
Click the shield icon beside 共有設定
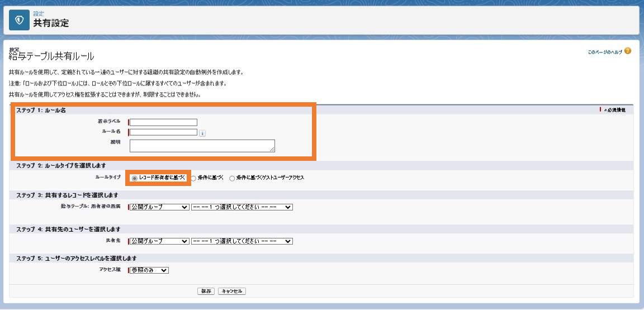(20, 20)
